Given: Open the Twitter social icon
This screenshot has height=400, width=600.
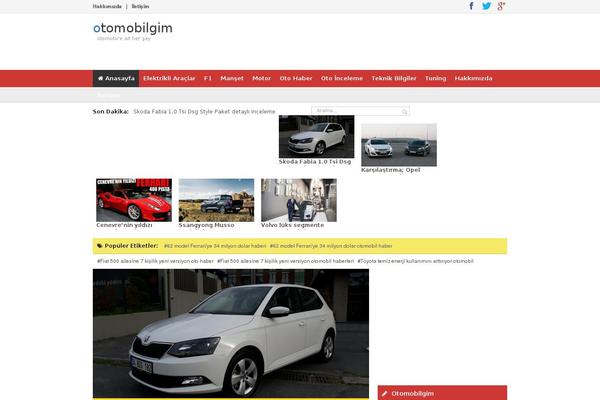Looking at the screenshot, I should click(486, 6).
